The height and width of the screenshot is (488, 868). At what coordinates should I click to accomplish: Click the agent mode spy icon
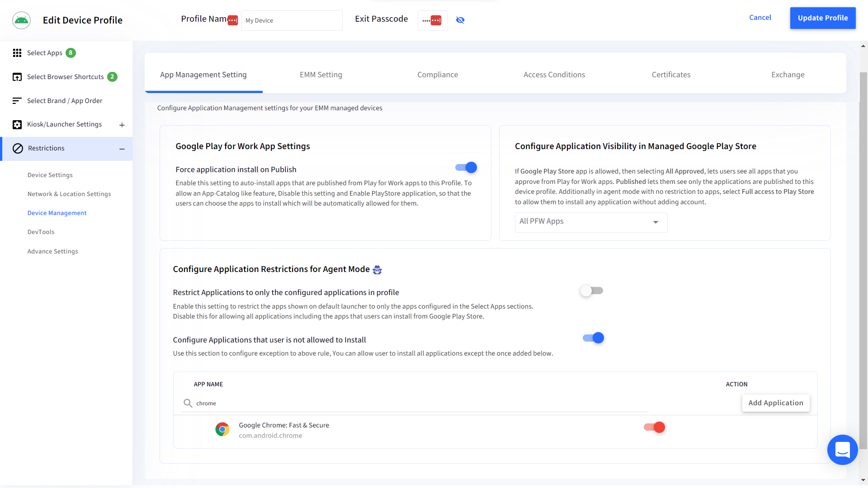(x=377, y=270)
